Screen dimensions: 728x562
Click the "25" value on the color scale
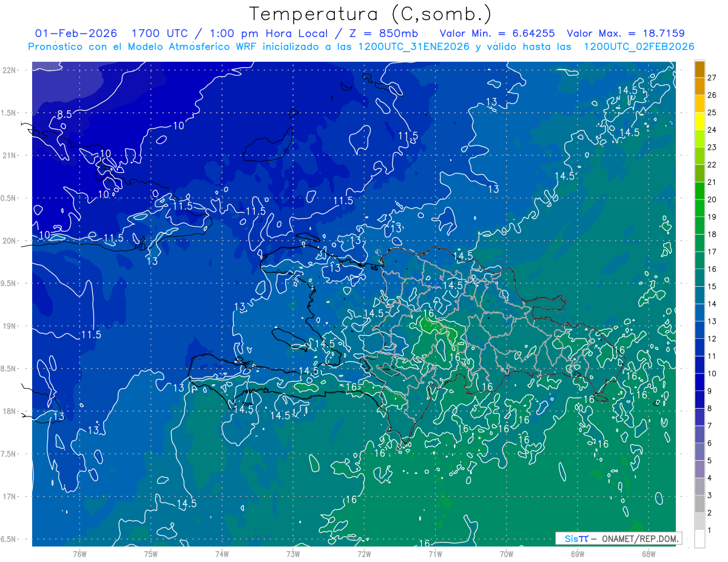tap(712, 112)
